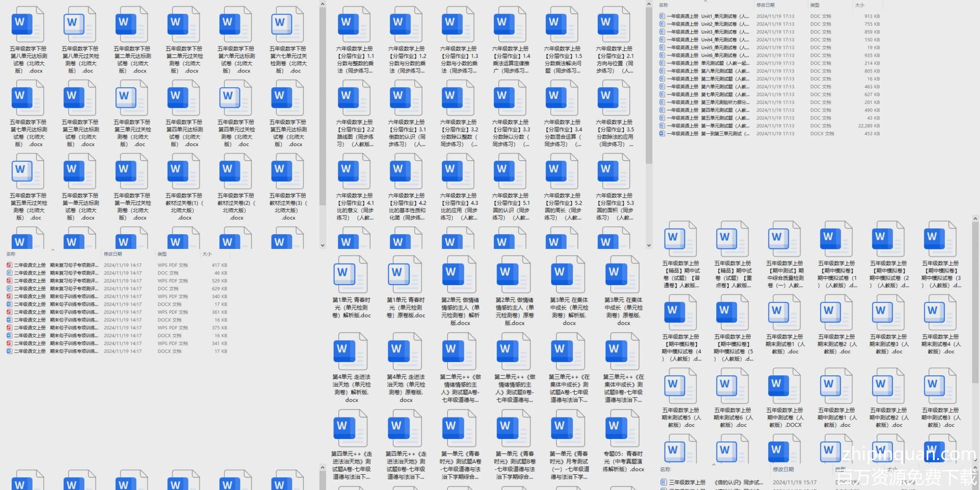The height and width of the screenshot is (490, 980).
Task: Click 一年级英语上册 Unit6_单元测试卷 row
Action: [x=769, y=55]
